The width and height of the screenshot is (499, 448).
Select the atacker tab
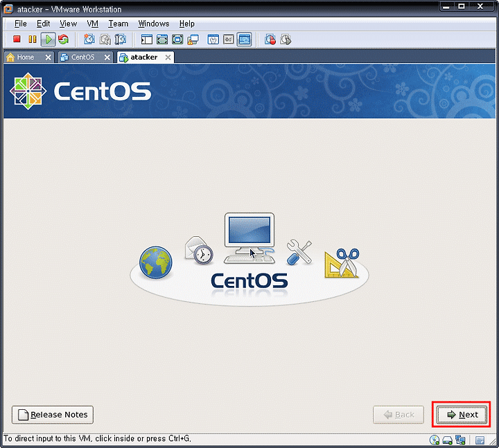coord(144,57)
